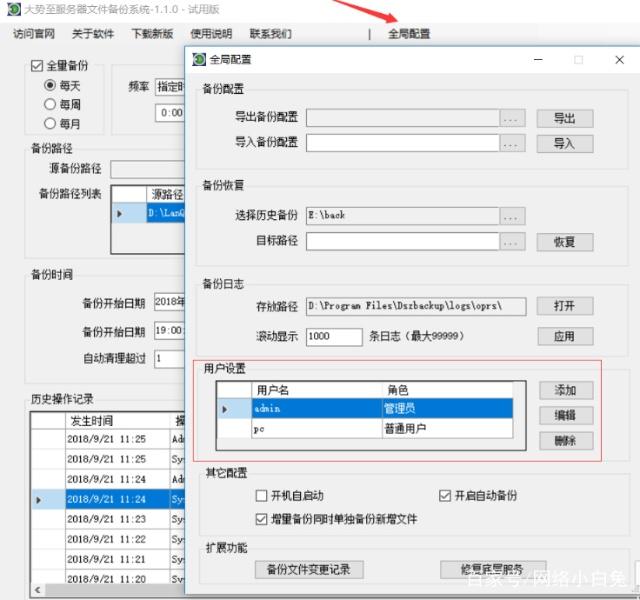Browse 目标路径 with the ... button
Screen dimensions: 640x600
click(512, 242)
